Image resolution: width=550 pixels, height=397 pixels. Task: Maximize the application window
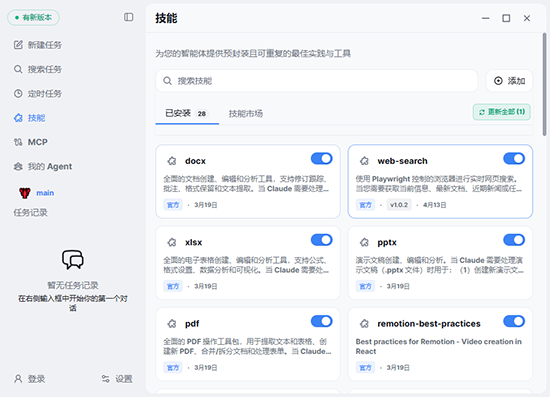(x=506, y=18)
